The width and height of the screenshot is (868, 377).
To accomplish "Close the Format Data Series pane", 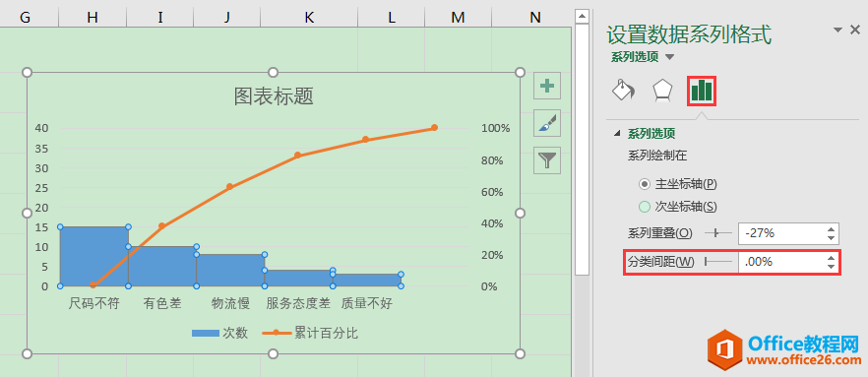I will coord(855,31).
